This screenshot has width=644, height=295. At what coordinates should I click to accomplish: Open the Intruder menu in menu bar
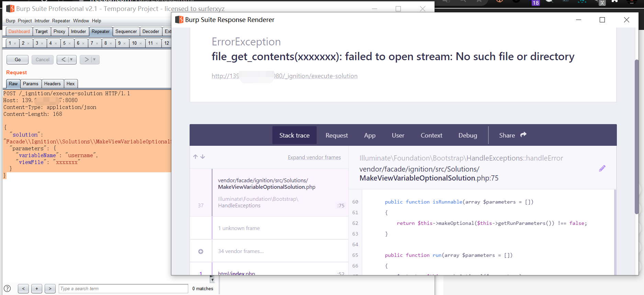[x=42, y=21]
